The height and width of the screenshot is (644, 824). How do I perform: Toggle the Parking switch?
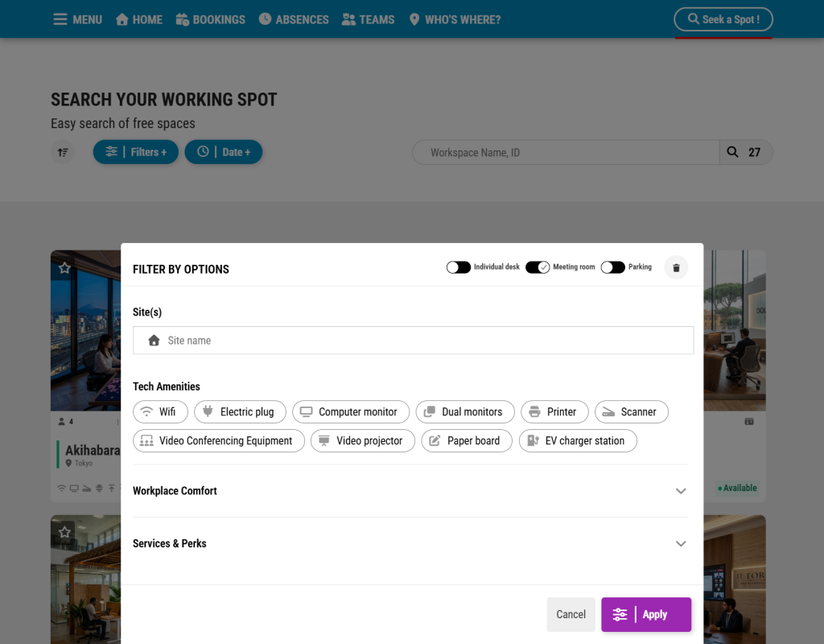(x=612, y=267)
